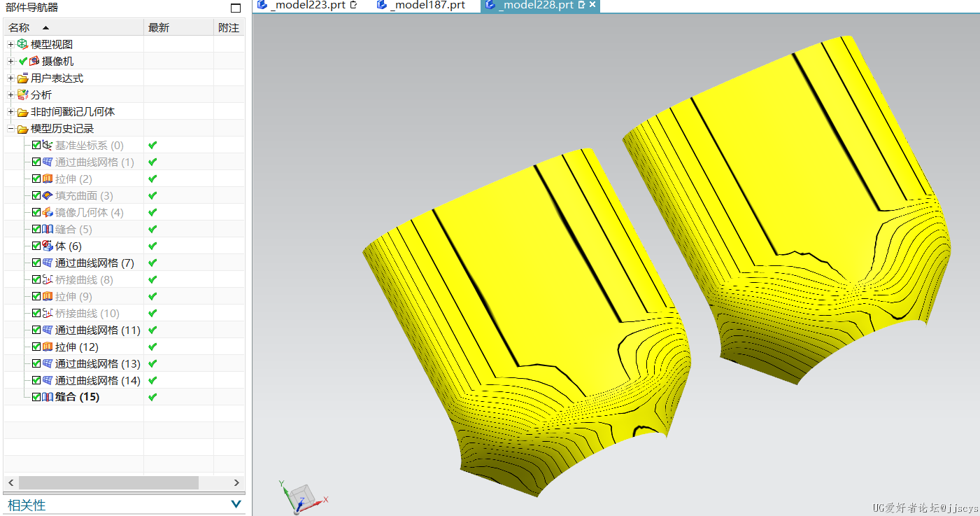The width and height of the screenshot is (980, 516).
Task: Click the navigator scroll left arrow
Action: coord(10,483)
